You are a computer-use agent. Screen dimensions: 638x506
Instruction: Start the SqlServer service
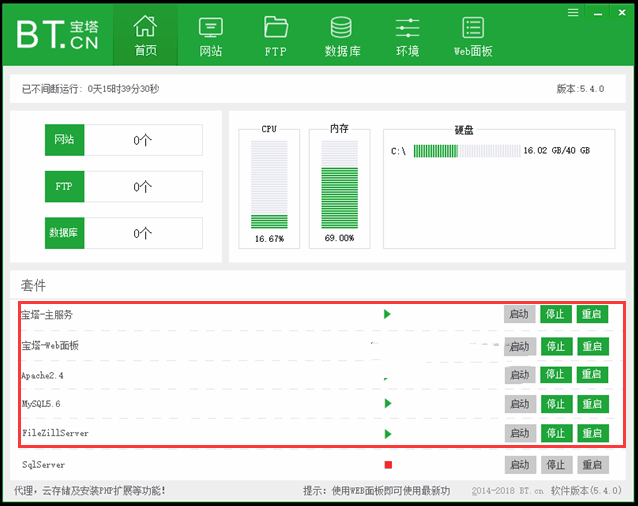pyautogui.click(x=518, y=465)
